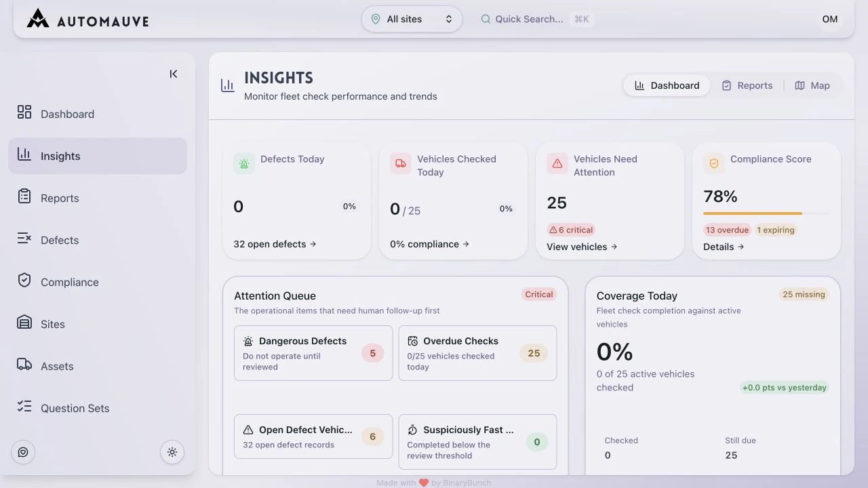Screen dimensions: 868x488
Task: Click the Dangerous Defects siren icon
Action: point(248,342)
